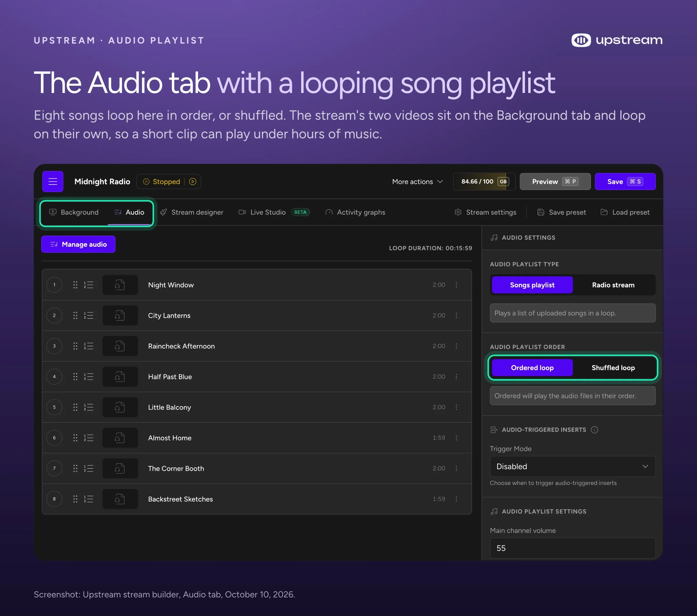Switch playlist type to Radio stream

tap(613, 285)
